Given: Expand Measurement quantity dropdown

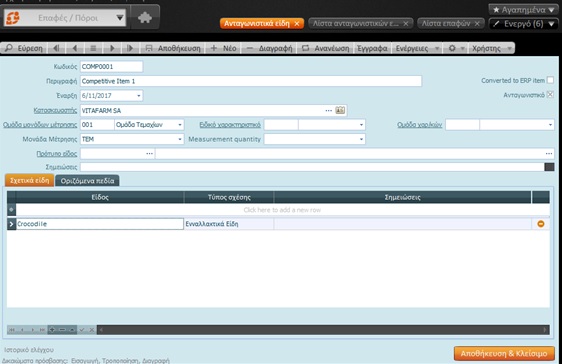Looking at the screenshot, I should click(x=361, y=139).
